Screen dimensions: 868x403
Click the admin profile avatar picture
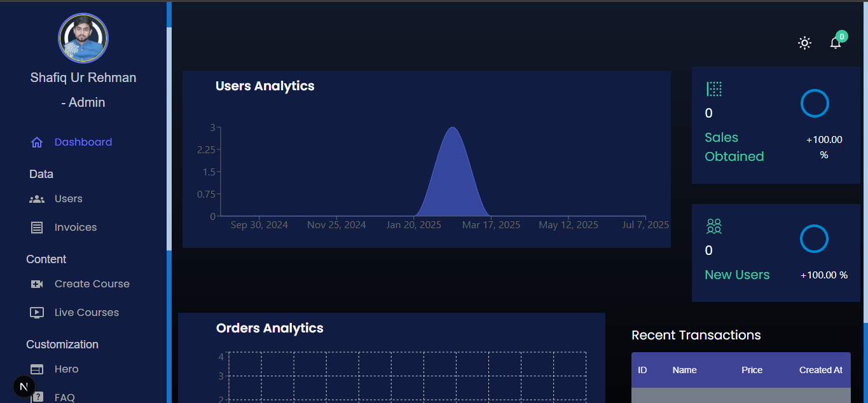coord(83,38)
